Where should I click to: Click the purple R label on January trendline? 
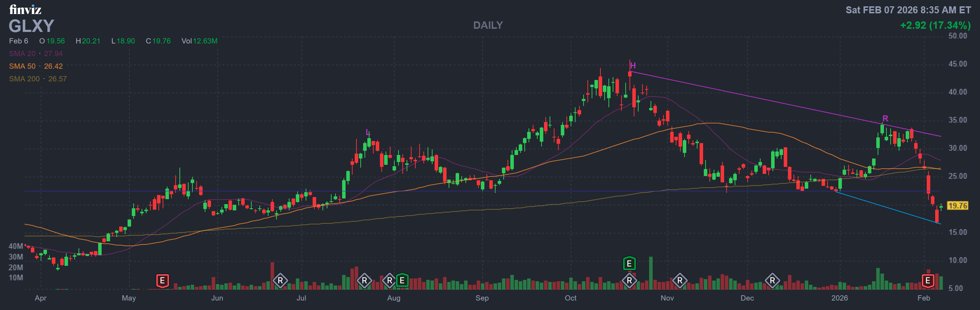pos(885,119)
